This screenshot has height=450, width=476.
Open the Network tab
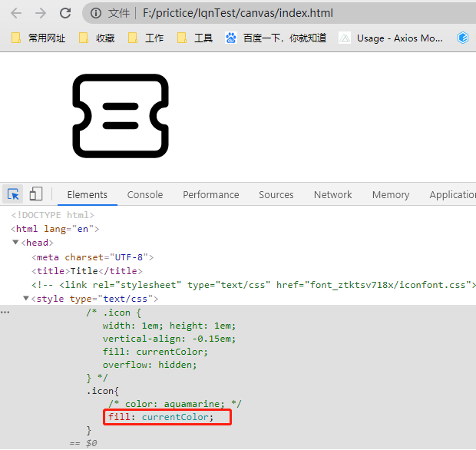[332, 194]
